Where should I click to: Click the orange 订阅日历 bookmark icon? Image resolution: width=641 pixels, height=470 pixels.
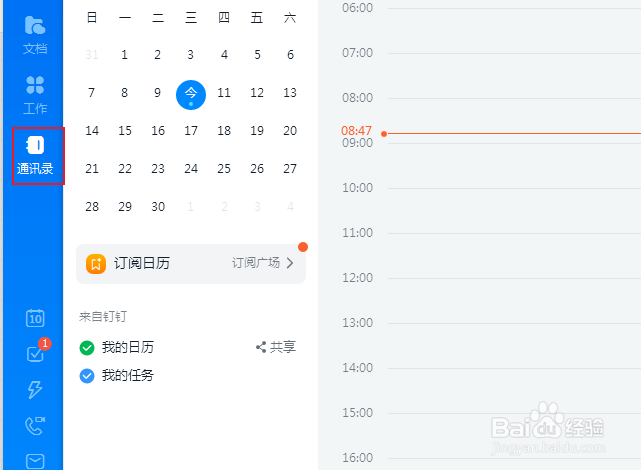tap(96, 264)
